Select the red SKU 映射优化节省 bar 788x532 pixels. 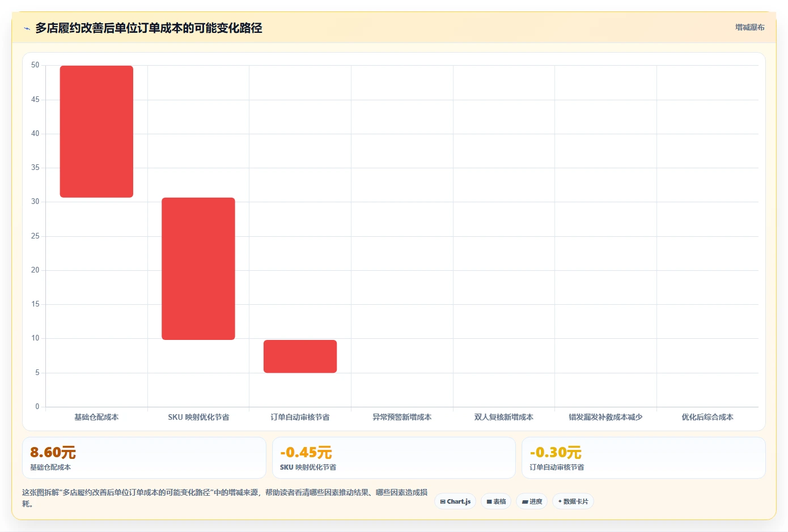click(x=198, y=269)
